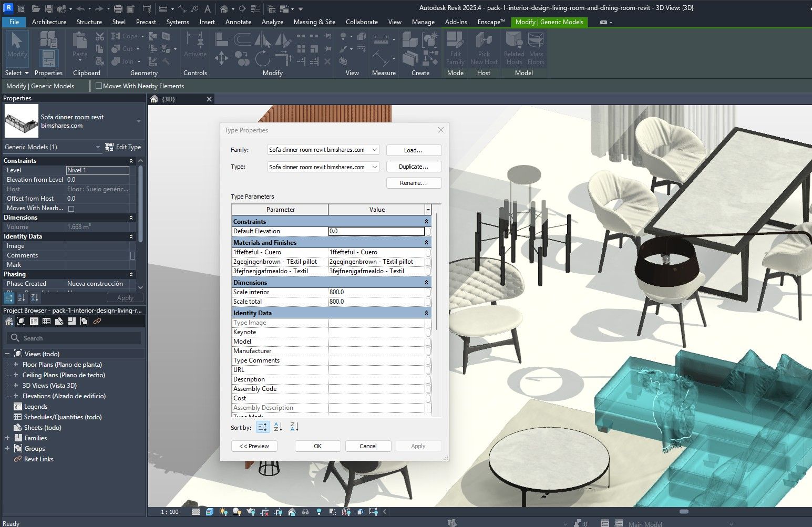
Task: Open the Type dropdown in Type Properties
Action: (375, 167)
